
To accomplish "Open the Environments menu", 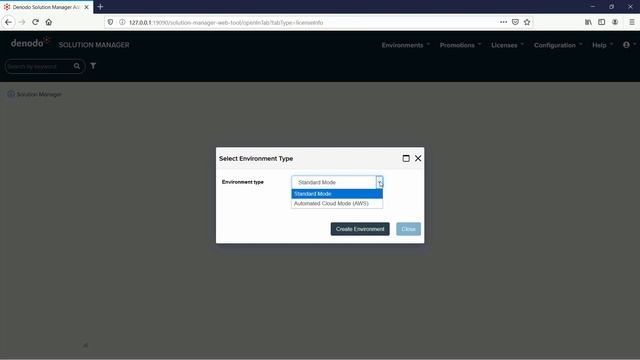I will (406, 45).
